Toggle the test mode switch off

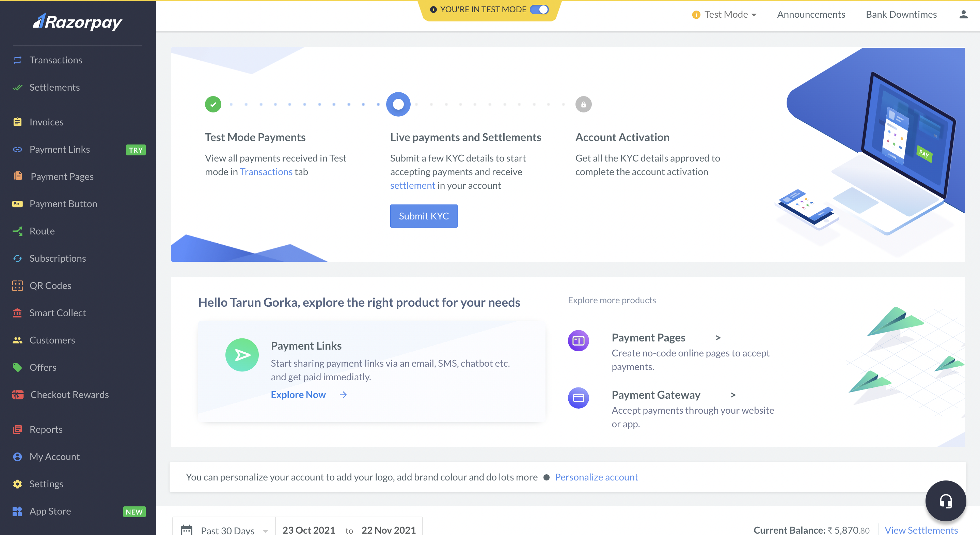point(539,10)
